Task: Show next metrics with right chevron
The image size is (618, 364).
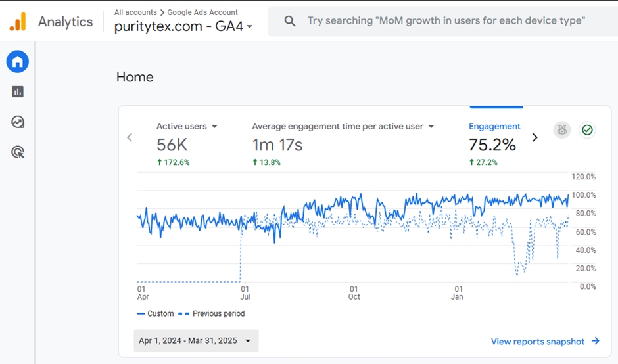Action: pyautogui.click(x=535, y=137)
